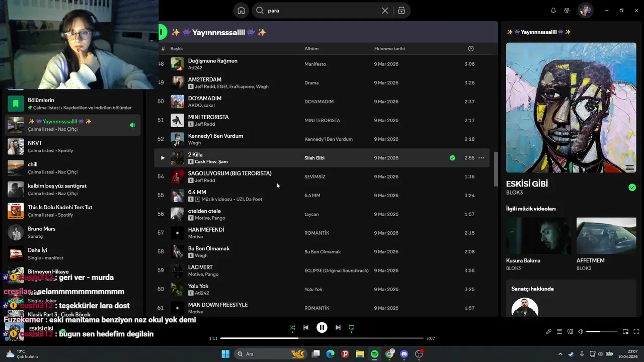Seek within the song progress bar

click(x=322, y=338)
